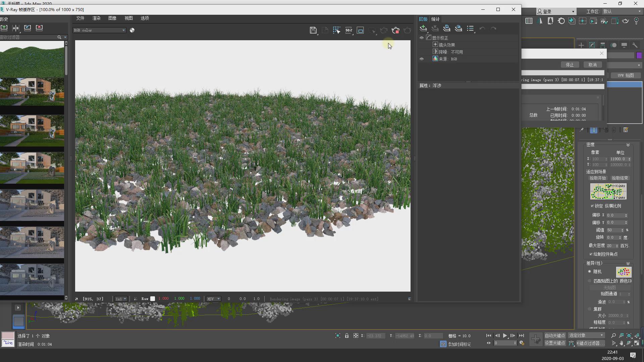Click the load layer preset folder icon
The height and width of the screenshot is (362, 644).
(459, 28)
